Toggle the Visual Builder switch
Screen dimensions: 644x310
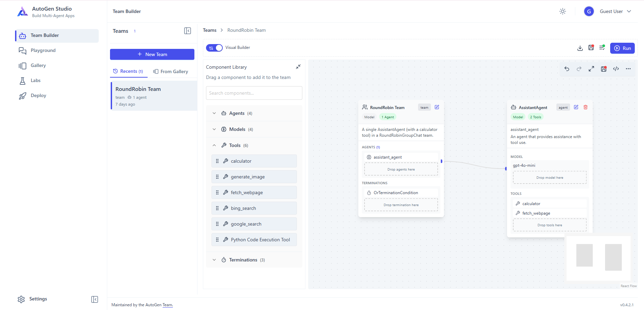tap(214, 48)
